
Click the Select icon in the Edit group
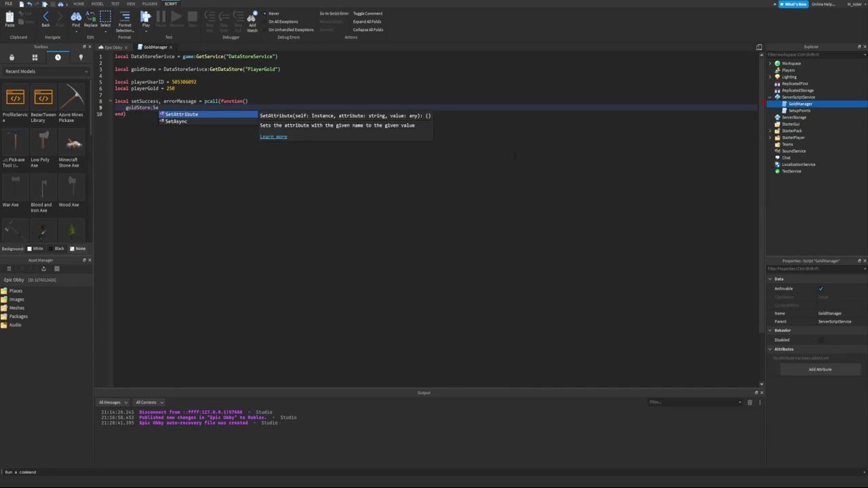(106, 16)
